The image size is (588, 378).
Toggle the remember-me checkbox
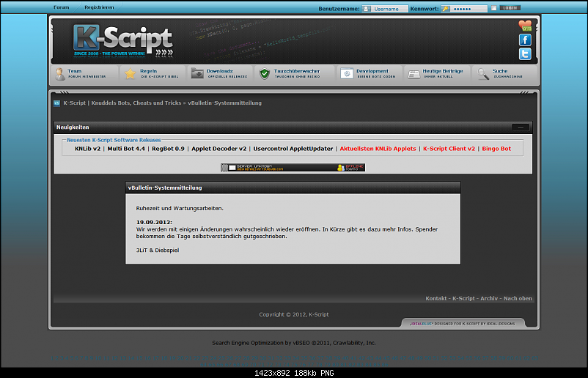coord(494,8)
